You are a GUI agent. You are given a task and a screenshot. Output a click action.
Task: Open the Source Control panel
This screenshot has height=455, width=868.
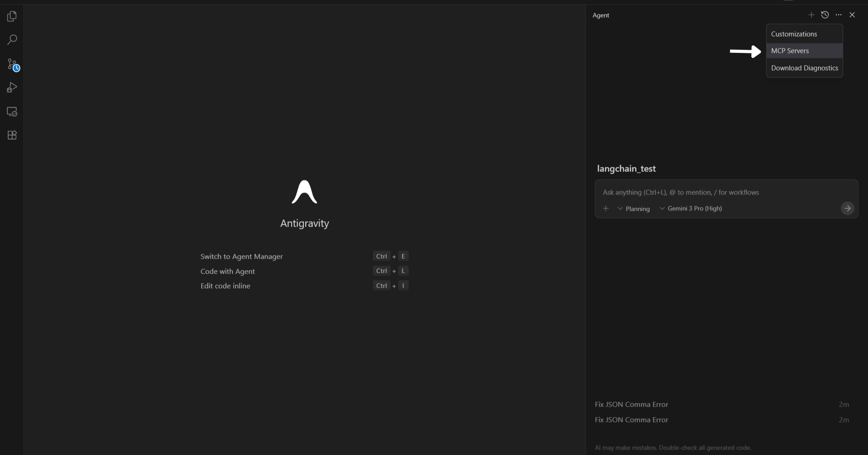pyautogui.click(x=12, y=65)
